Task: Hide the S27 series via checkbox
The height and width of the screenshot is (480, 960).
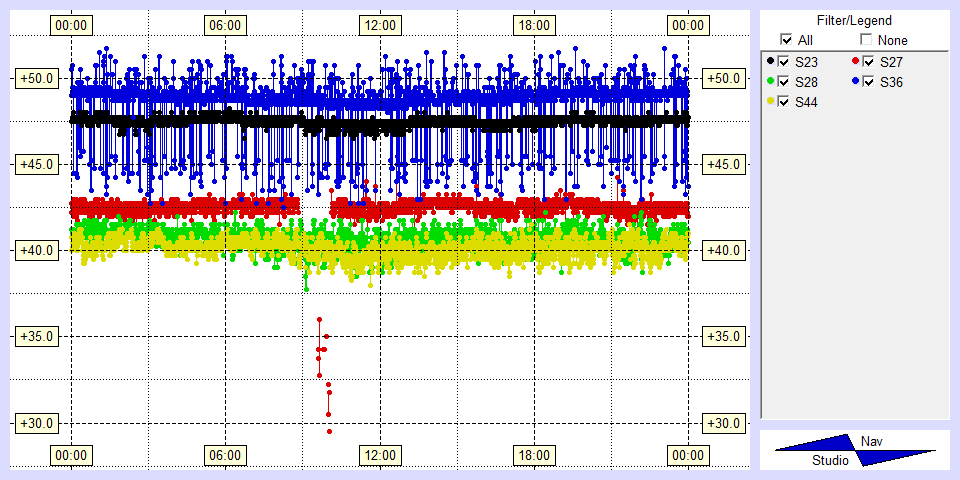Action: coord(868,62)
